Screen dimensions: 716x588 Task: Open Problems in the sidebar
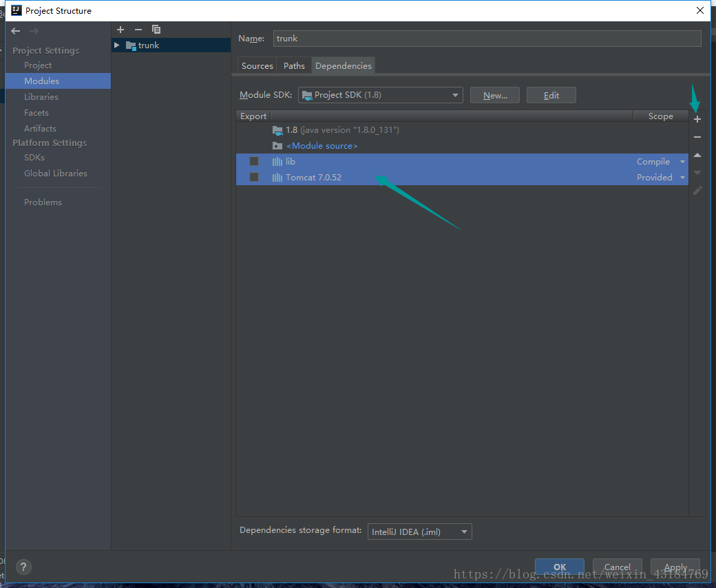(x=43, y=202)
